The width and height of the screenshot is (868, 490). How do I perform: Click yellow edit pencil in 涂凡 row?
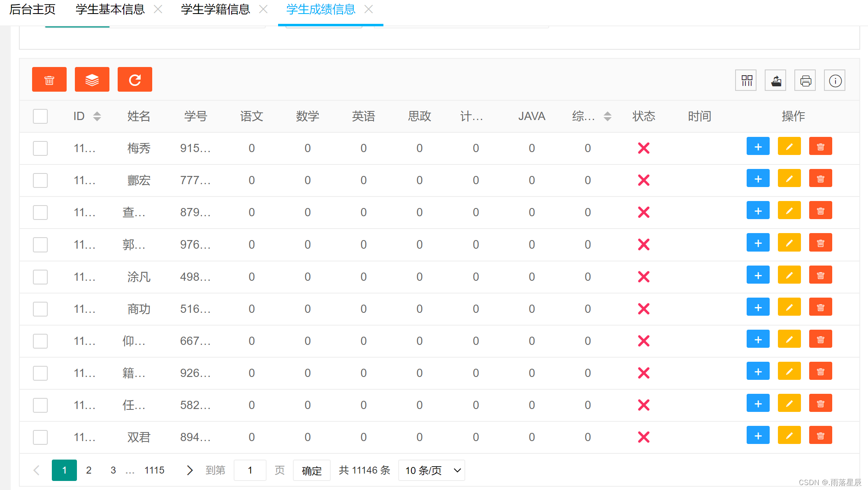point(789,275)
